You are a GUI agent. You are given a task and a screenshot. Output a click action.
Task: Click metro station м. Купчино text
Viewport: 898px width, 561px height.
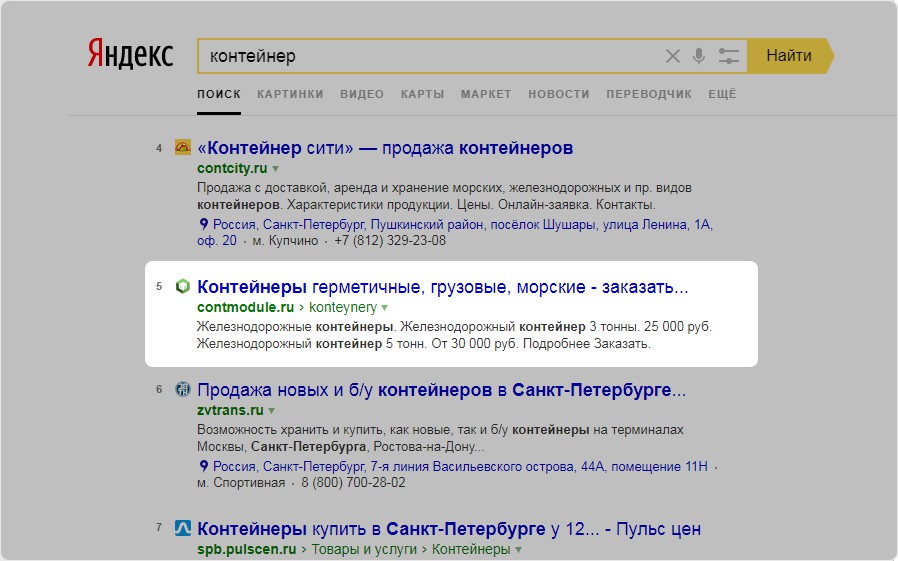pyautogui.click(x=285, y=240)
